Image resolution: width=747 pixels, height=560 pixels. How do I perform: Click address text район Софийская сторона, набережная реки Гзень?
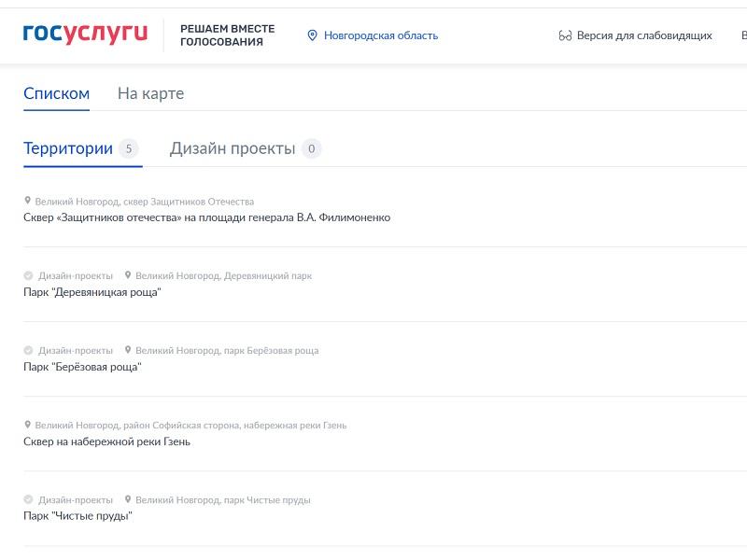235,426
